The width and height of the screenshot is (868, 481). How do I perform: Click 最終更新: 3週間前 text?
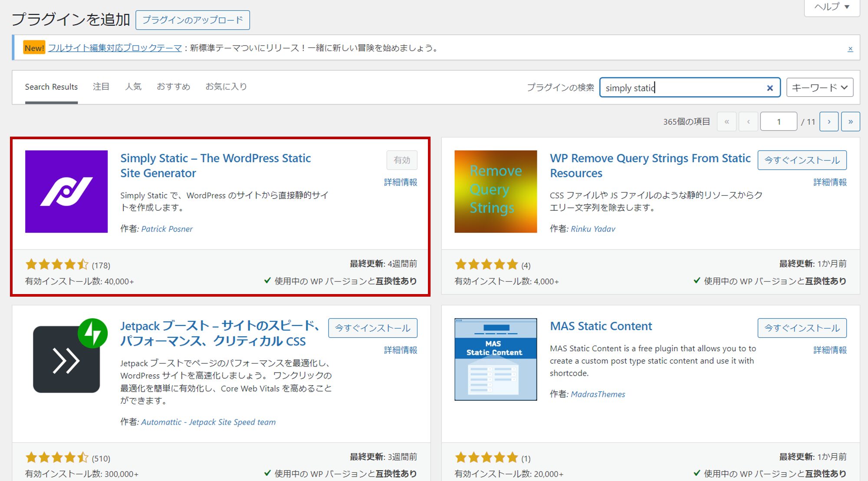click(x=384, y=457)
